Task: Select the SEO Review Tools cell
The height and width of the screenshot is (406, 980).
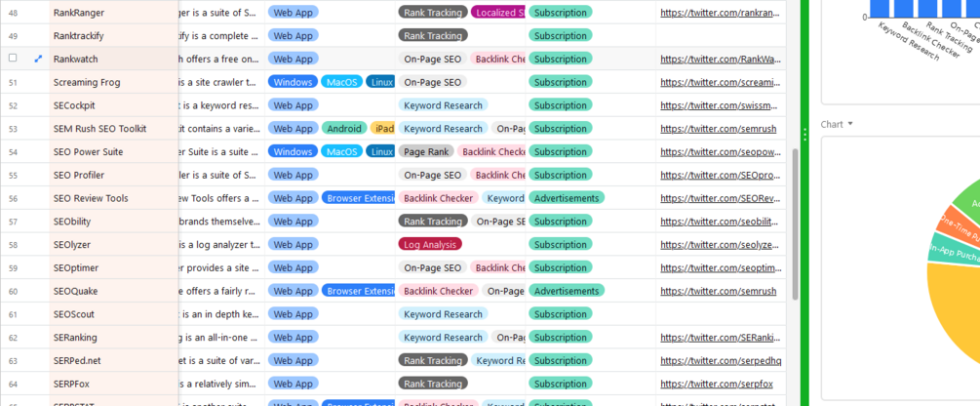Action: (x=114, y=198)
